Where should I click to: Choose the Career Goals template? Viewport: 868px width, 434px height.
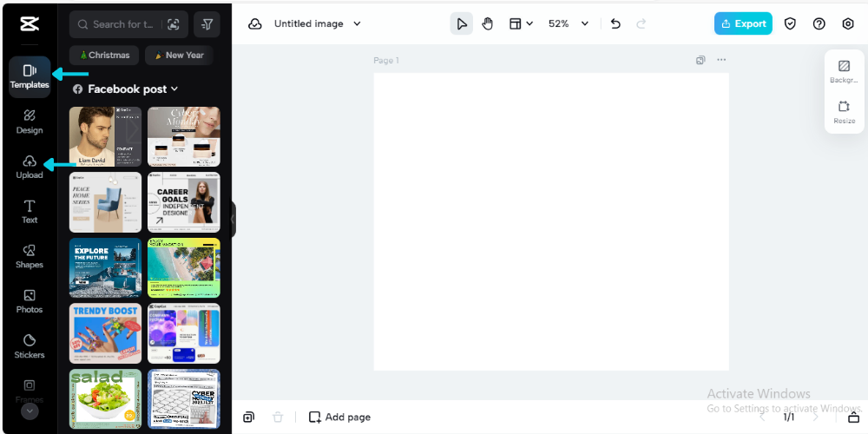point(184,202)
